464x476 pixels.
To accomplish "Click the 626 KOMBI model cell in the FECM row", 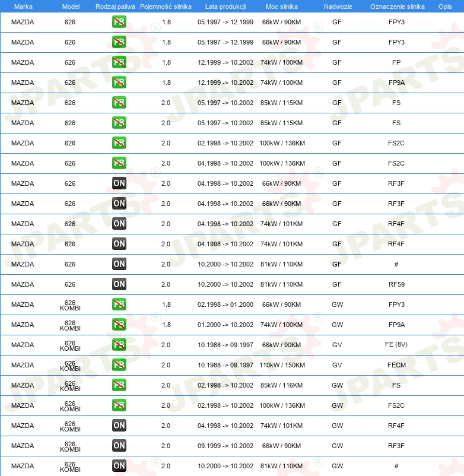I will coord(70,366).
